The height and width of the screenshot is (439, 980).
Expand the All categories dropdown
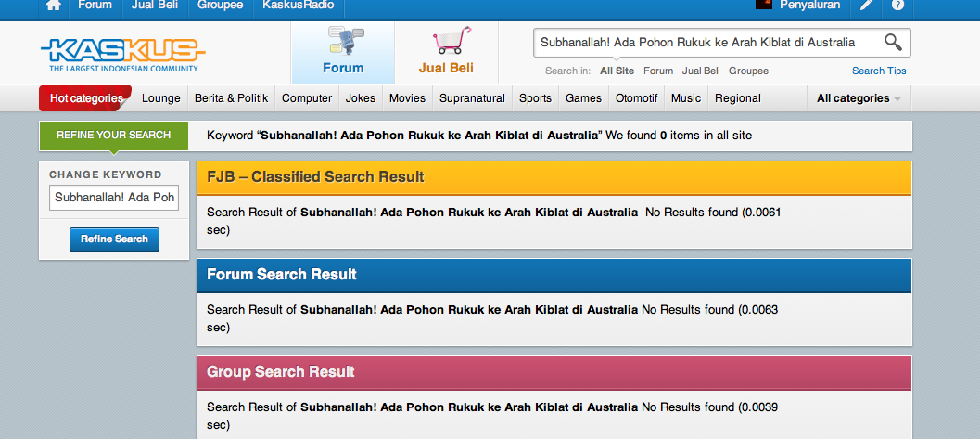(x=859, y=98)
